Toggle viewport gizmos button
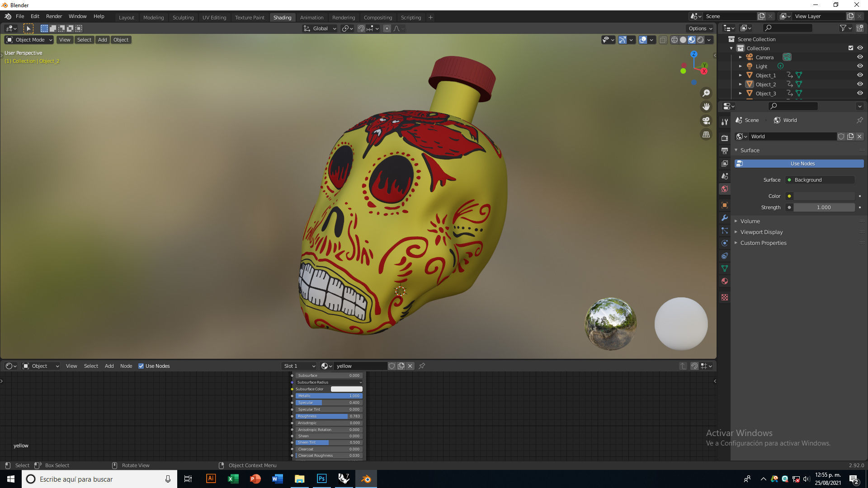The height and width of the screenshot is (488, 868). 623,40
